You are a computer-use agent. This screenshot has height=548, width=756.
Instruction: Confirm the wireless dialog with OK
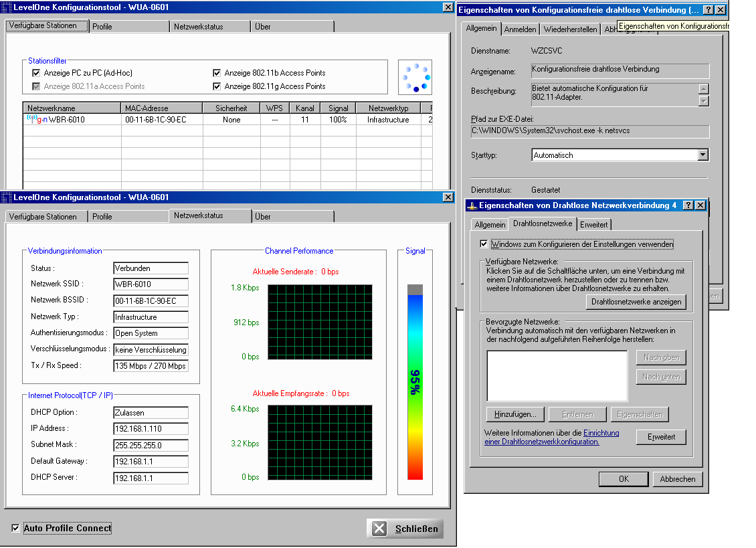coord(624,479)
